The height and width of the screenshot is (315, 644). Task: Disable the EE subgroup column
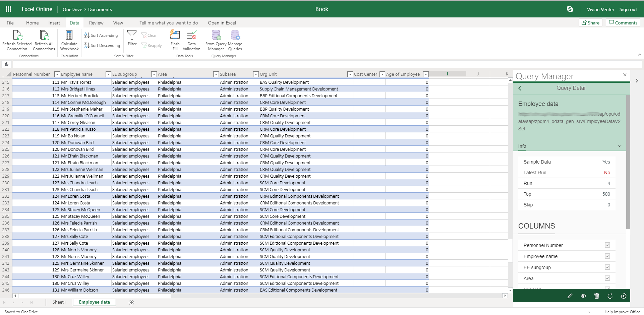pyautogui.click(x=607, y=267)
